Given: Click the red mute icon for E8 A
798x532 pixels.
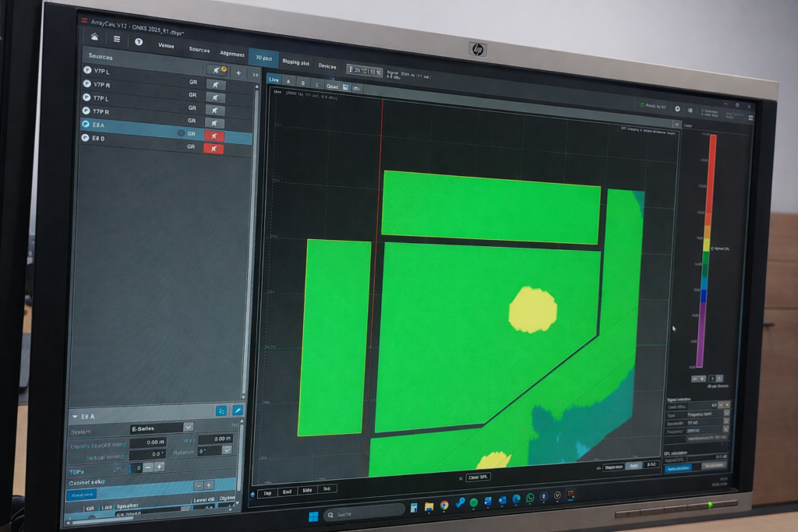Looking at the screenshot, I should point(214,136).
